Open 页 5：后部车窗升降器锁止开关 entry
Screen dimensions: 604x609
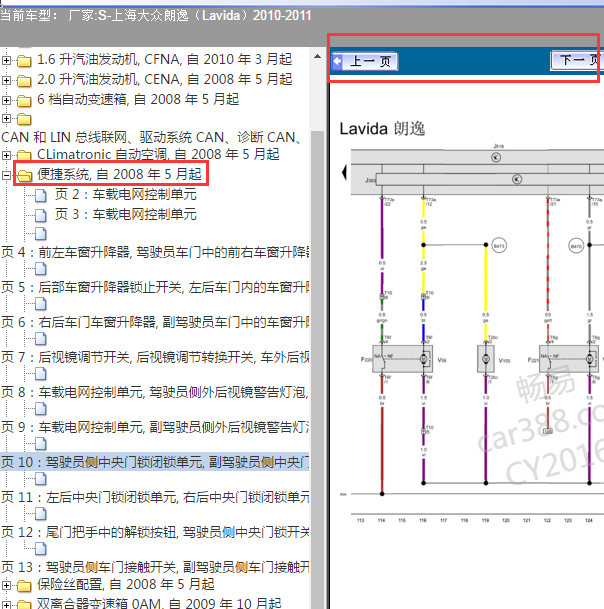155,287
